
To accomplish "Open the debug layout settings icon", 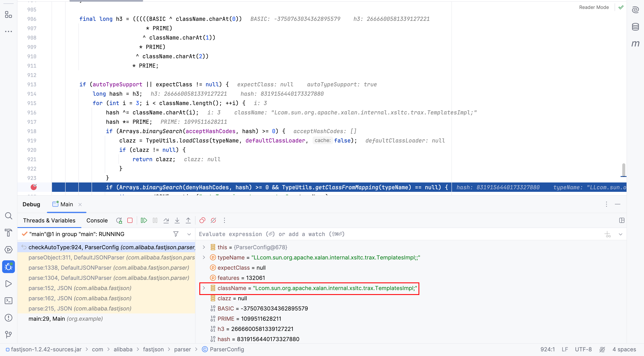I will [x=622, y=221].
